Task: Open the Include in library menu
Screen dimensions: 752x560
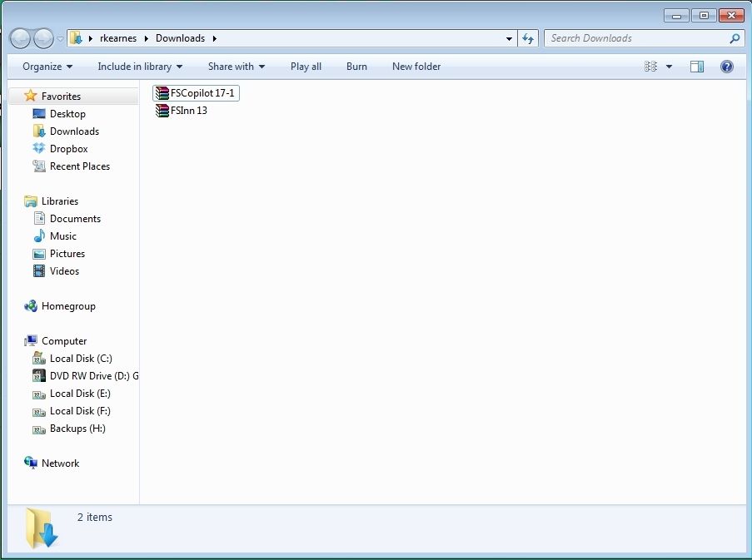Action: 140,67
